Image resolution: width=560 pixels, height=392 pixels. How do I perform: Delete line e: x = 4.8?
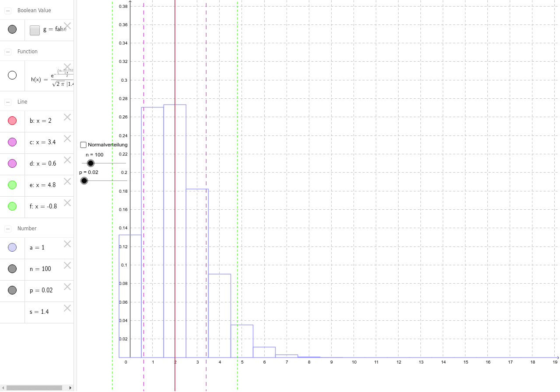(67, 181)
